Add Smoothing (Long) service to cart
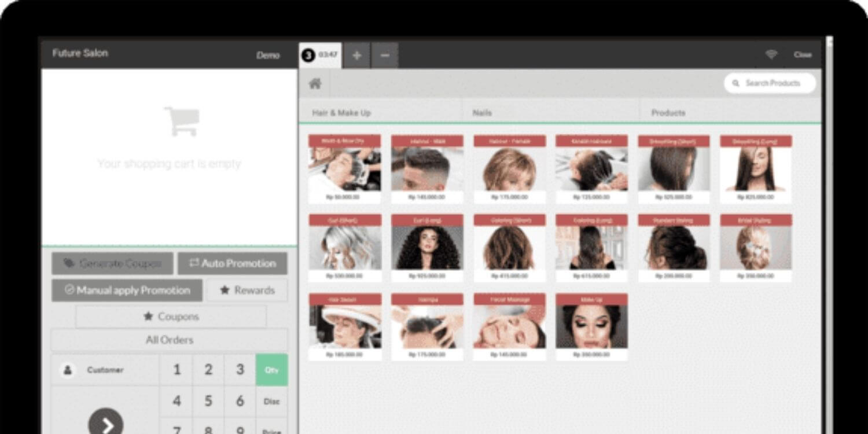 coord(756,169)
